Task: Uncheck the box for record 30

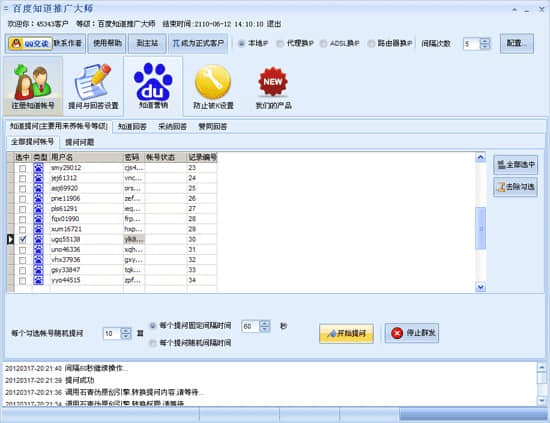Action: click(22, 240)
